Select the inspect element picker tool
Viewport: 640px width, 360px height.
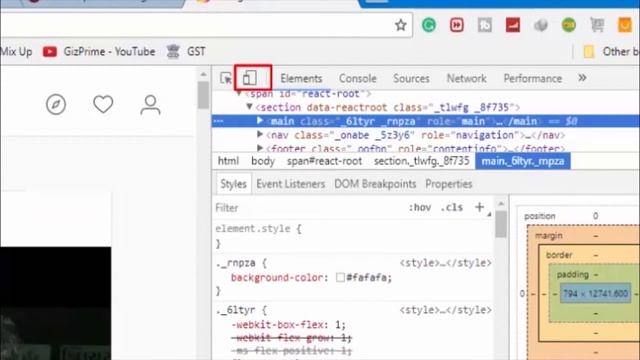[225, 78]
